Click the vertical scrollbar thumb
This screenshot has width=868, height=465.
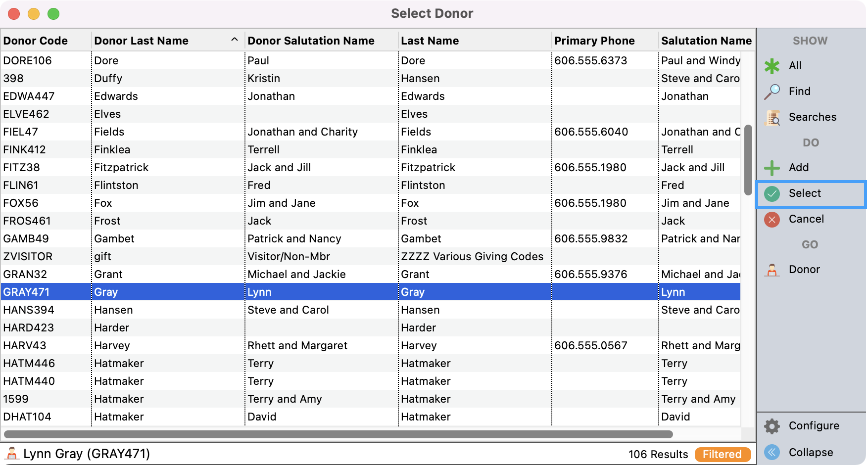pos(748,159)
